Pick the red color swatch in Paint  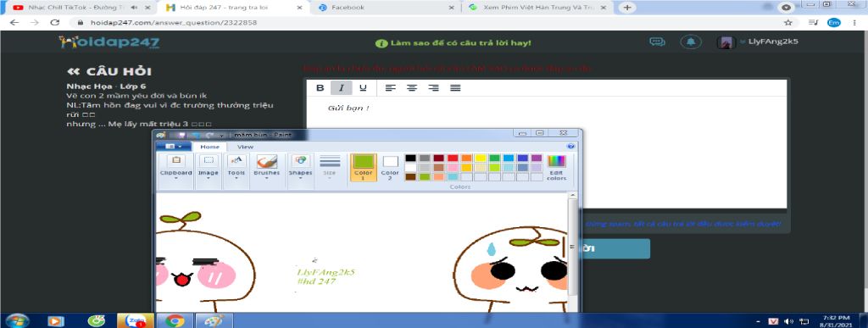(x=453, y=158)
